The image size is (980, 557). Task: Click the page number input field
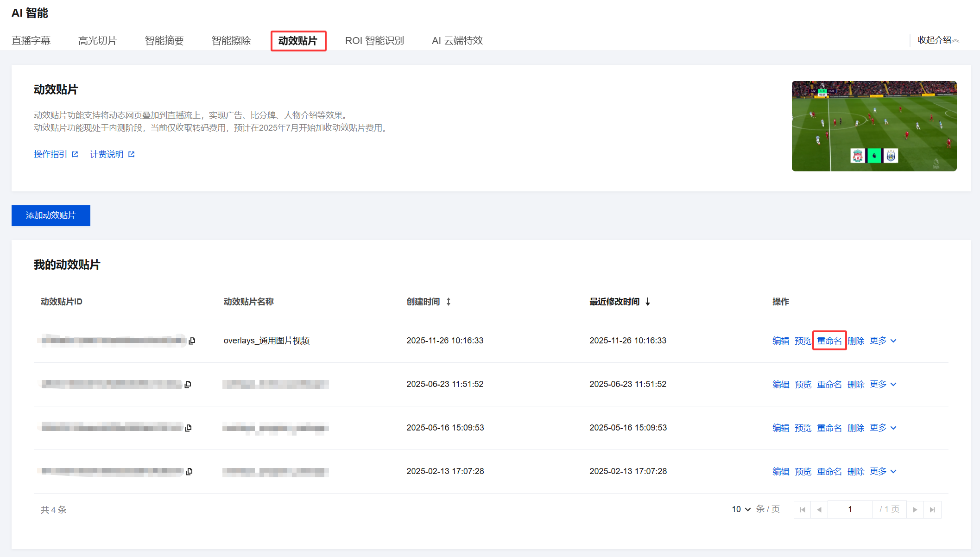tap(850, 509)
